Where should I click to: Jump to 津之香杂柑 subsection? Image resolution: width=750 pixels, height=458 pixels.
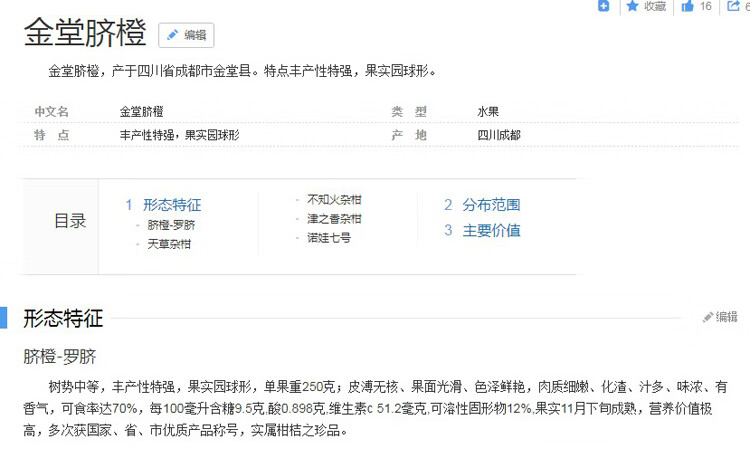(x=334, y=218)
